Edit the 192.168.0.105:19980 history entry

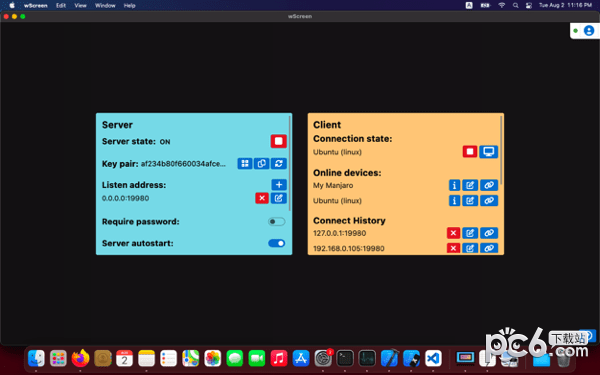470,248
